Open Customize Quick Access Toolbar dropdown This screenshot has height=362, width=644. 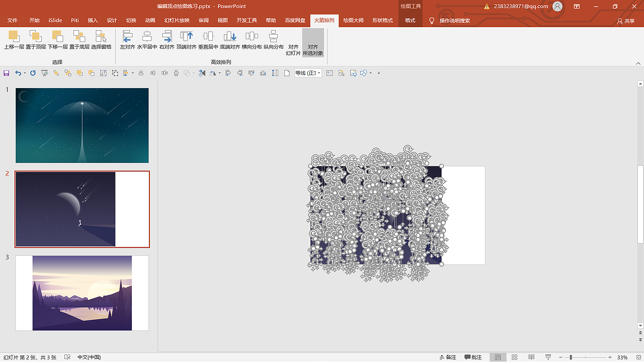379,73
